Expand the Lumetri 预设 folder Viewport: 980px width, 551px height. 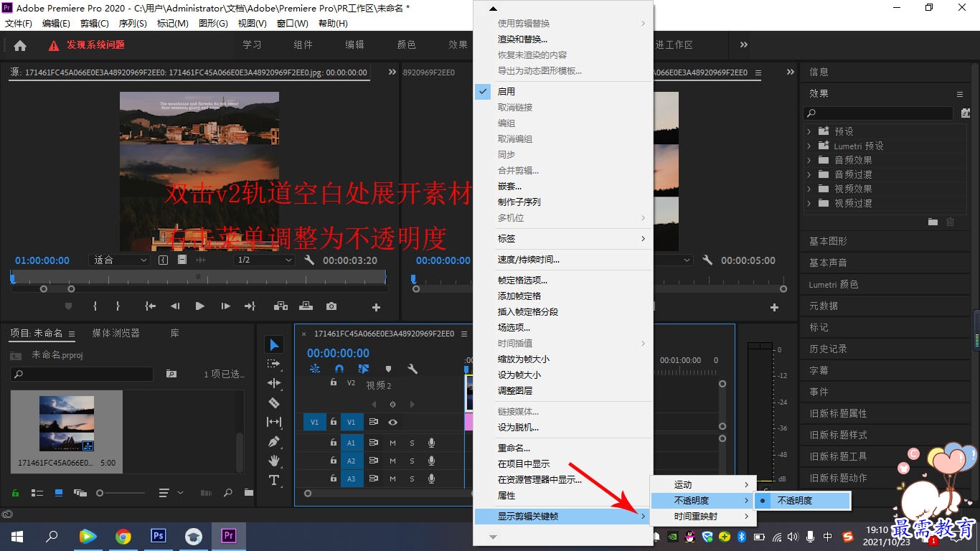809,146
